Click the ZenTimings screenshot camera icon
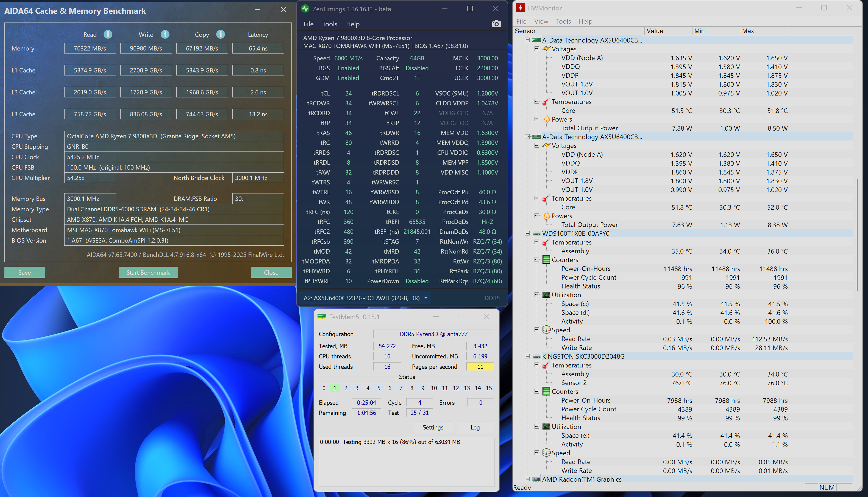Image resolution: width=868 pixels, height=497 pixels. 496,24
